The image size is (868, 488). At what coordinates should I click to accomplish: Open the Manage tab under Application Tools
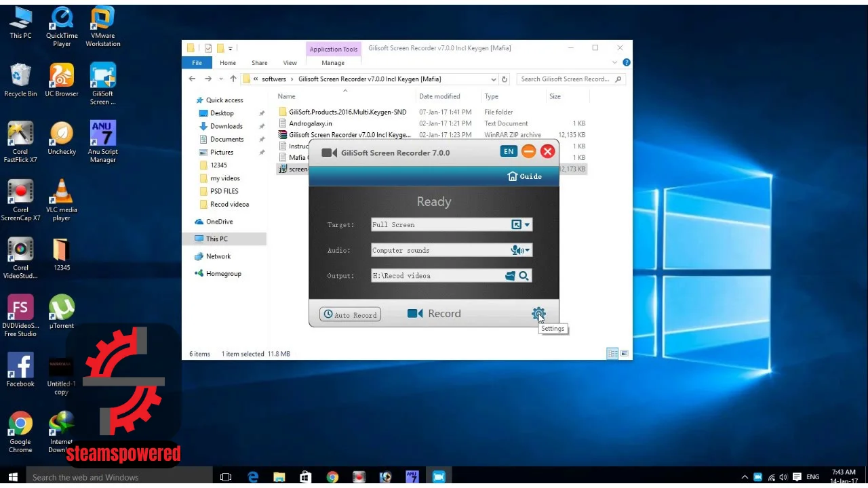click(x=333, y=63)
